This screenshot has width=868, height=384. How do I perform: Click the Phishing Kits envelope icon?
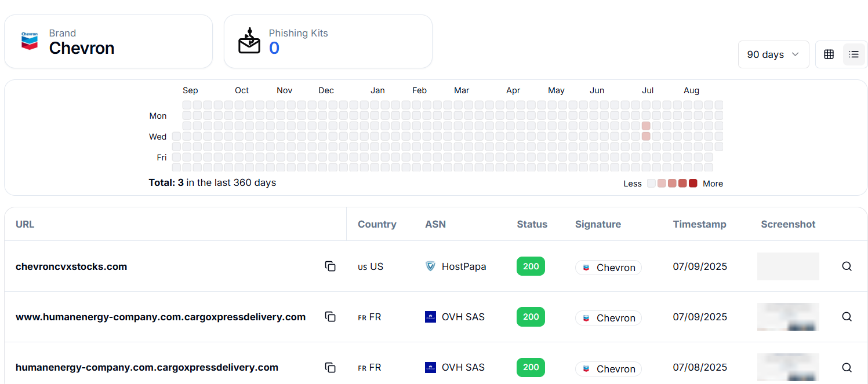pyautogui.click(x=249, y=41)
